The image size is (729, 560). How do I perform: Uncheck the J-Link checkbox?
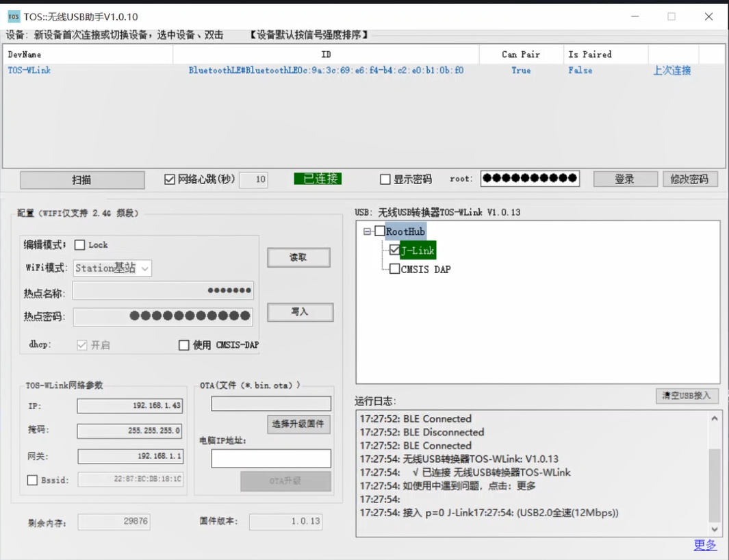click(395, 251)
